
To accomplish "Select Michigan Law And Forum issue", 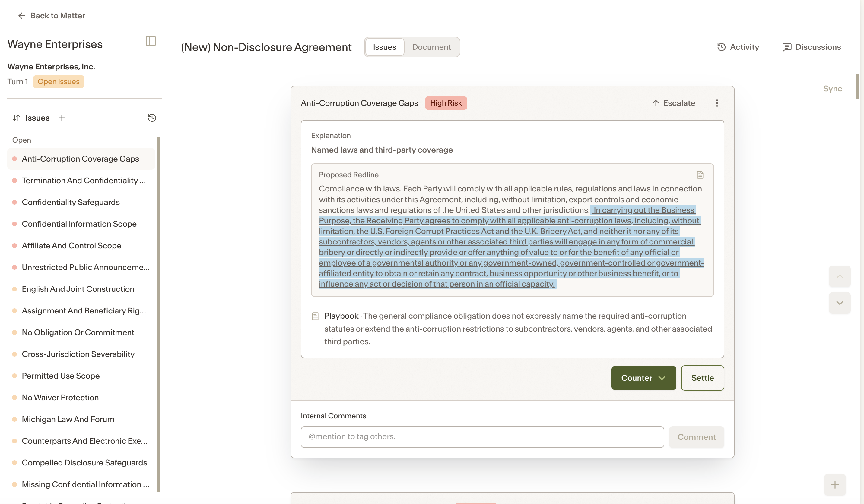I will (x=81, y=419).
